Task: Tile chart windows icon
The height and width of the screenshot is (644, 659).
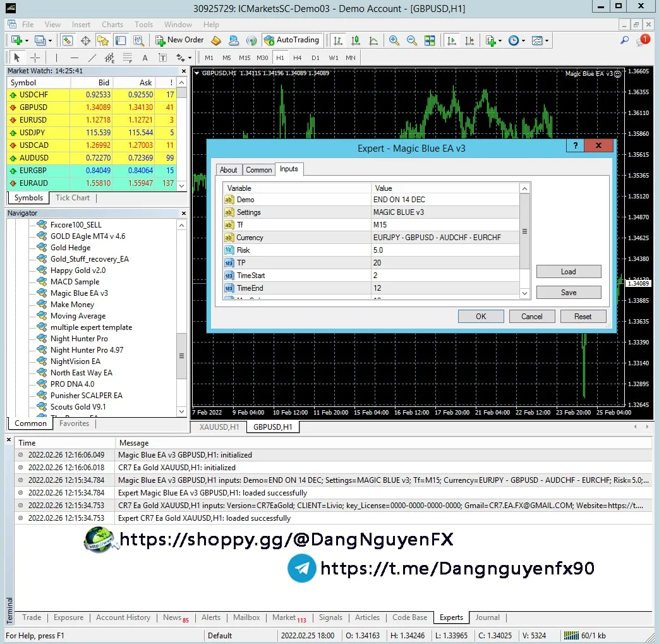Action: tap(430, 40)
